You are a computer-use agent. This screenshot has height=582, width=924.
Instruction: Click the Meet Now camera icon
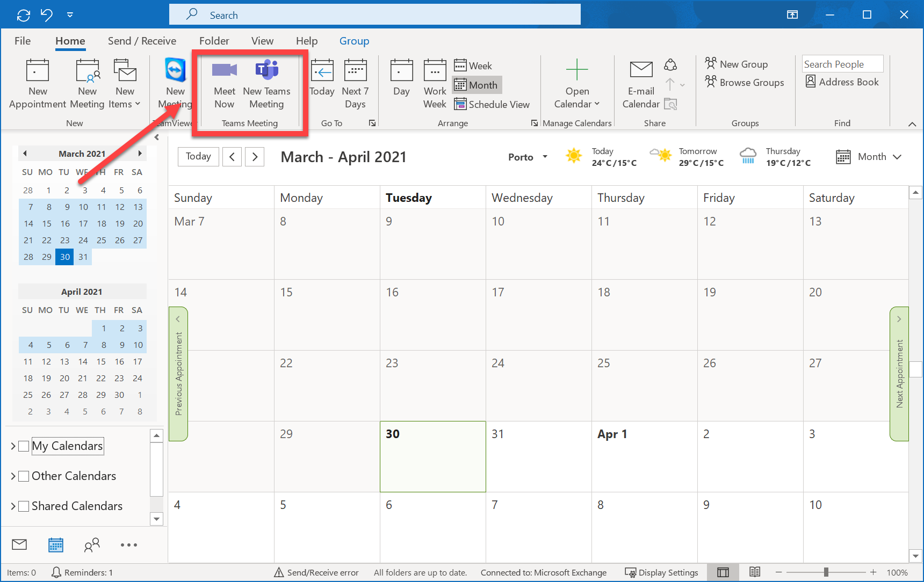click(x=224, y=71)
